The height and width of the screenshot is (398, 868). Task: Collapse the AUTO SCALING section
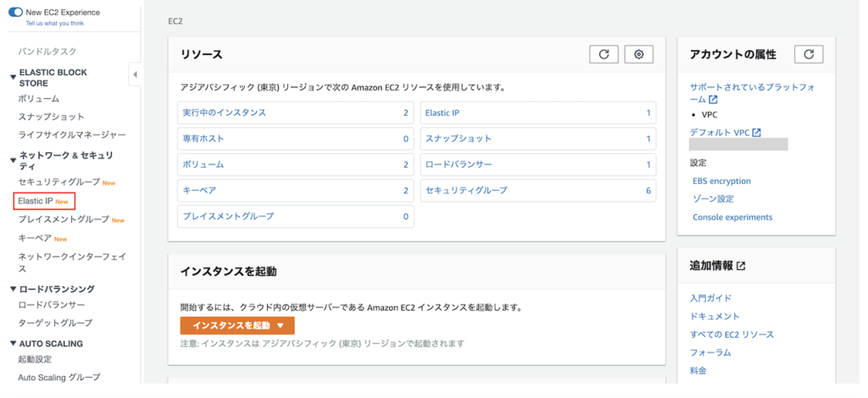13,344
